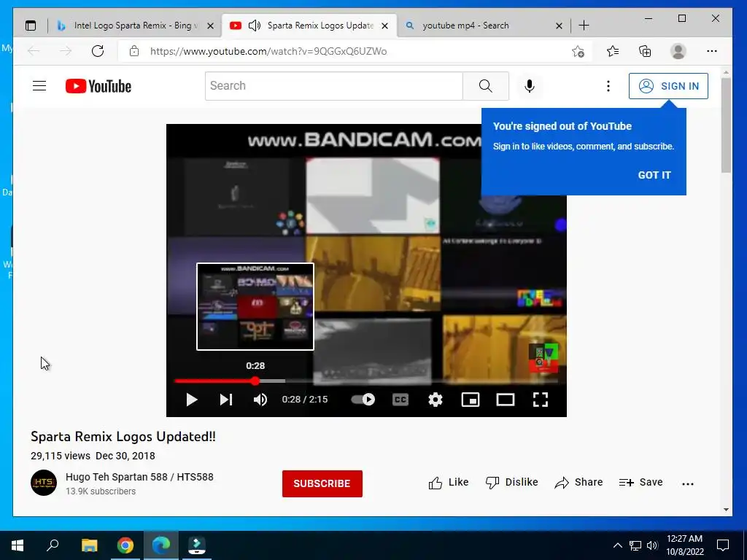Mute tab via speaker icon on tab
Screen dimensions: 747x560
point(255,26)
